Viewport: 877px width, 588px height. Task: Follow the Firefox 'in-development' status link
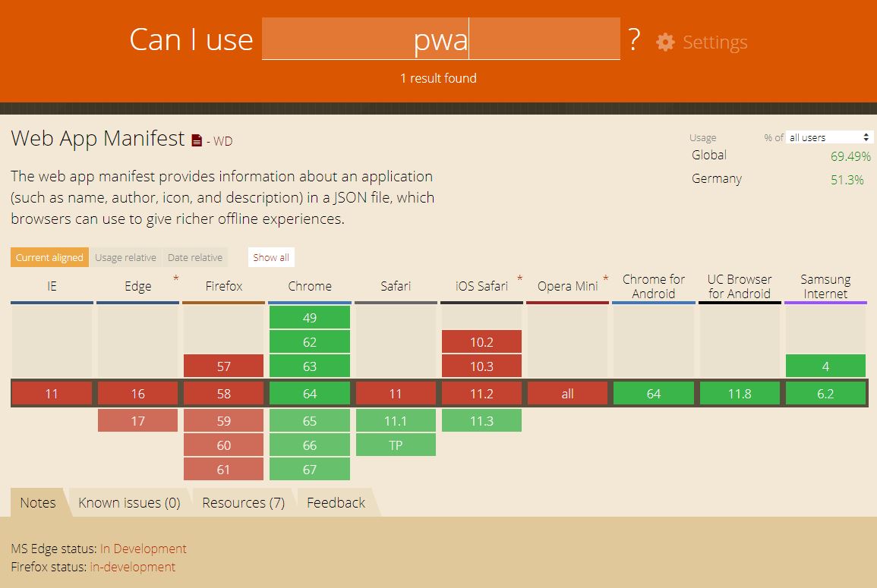pyautogui.click(x=132, y=567)
